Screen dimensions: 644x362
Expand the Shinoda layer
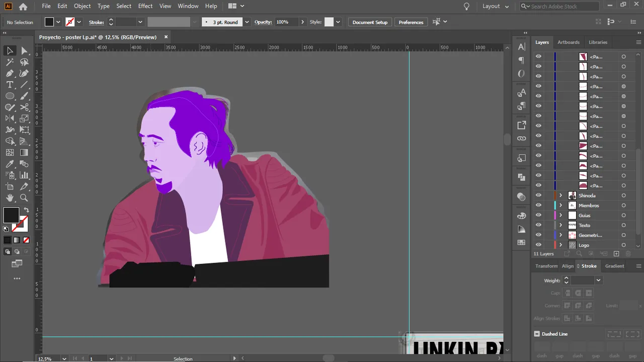coord(560,195)
